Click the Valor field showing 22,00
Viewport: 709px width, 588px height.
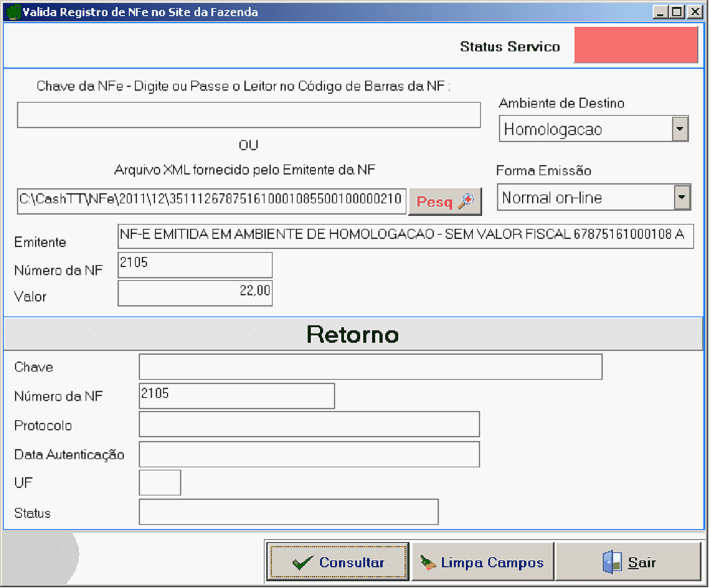[x=194, y=293]
